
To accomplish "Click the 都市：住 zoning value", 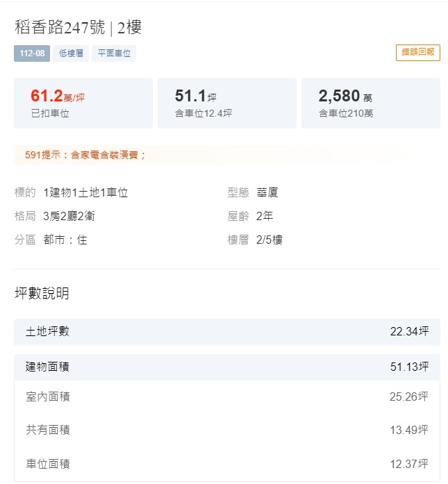I will click(x=65, y=240).
